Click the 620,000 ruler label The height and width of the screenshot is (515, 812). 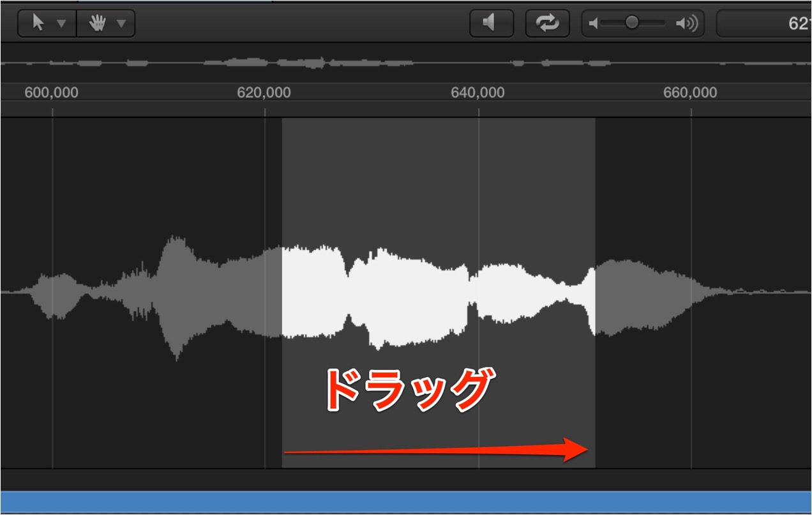(264, 93)
